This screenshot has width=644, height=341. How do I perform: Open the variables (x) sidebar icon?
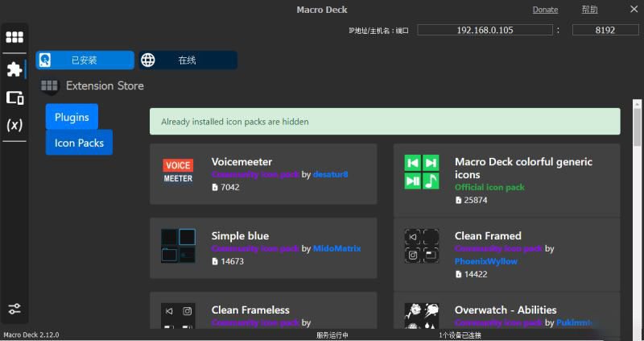pyautogui.click(x=14, y=125)
